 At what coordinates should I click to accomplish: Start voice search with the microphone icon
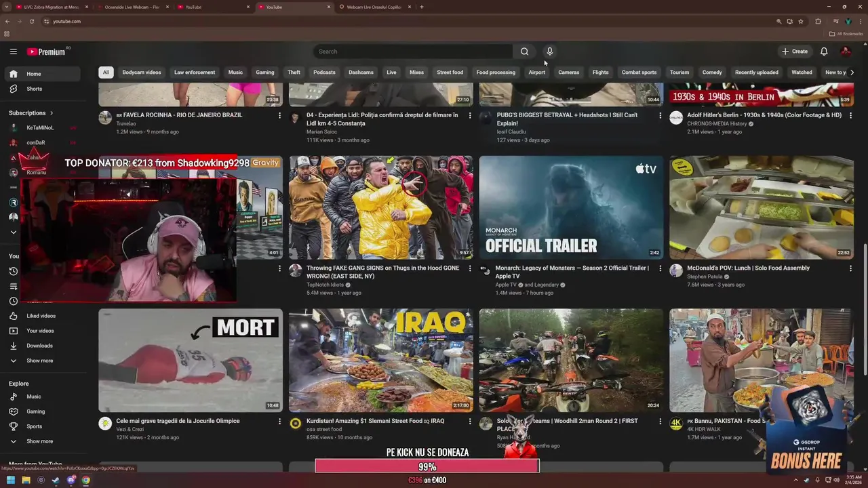tap(549, 52)
